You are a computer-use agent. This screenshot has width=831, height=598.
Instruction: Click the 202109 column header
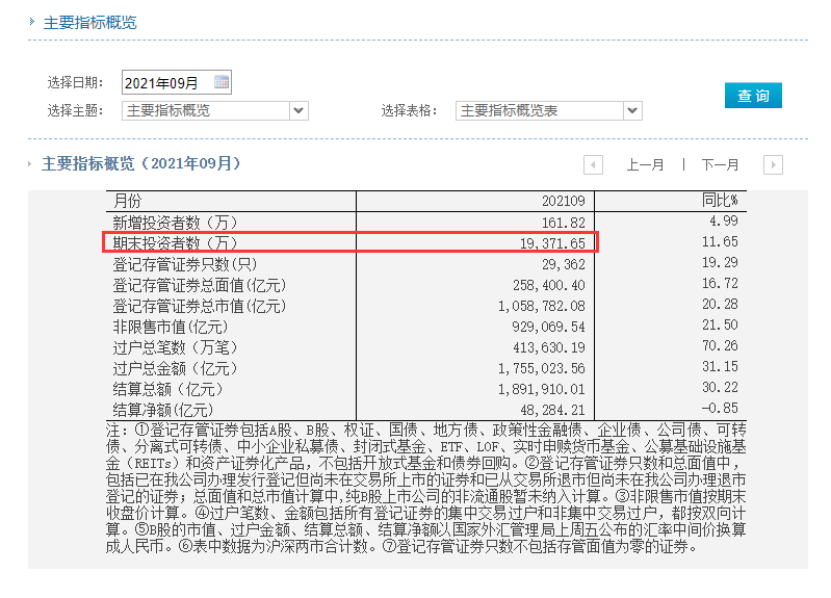tap(562, 200)
